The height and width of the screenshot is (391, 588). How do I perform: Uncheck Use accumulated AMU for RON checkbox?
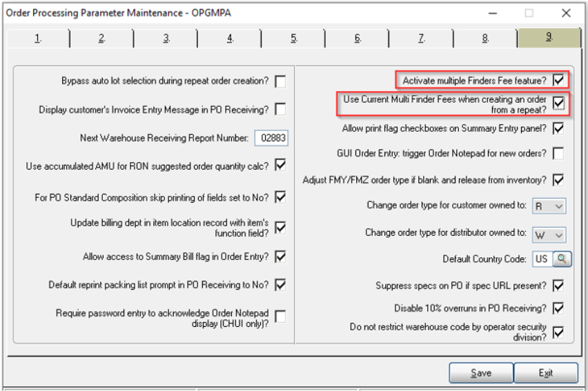coord(280,165)
